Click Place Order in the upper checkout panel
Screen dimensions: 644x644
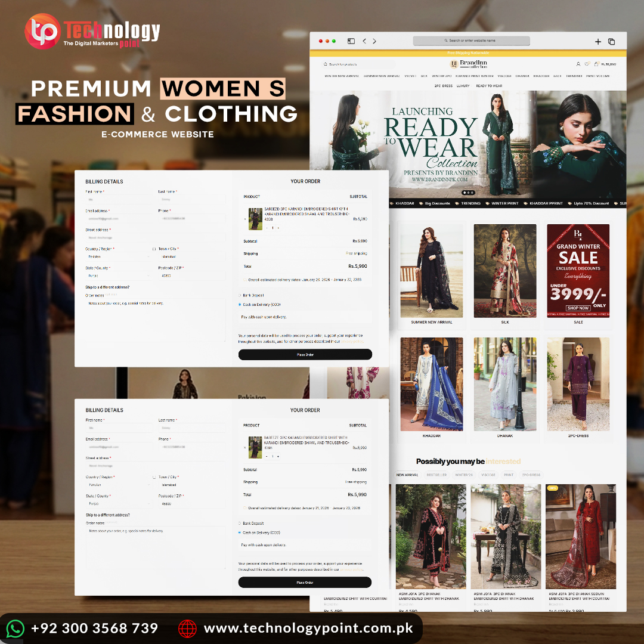(x=305, y=354)
